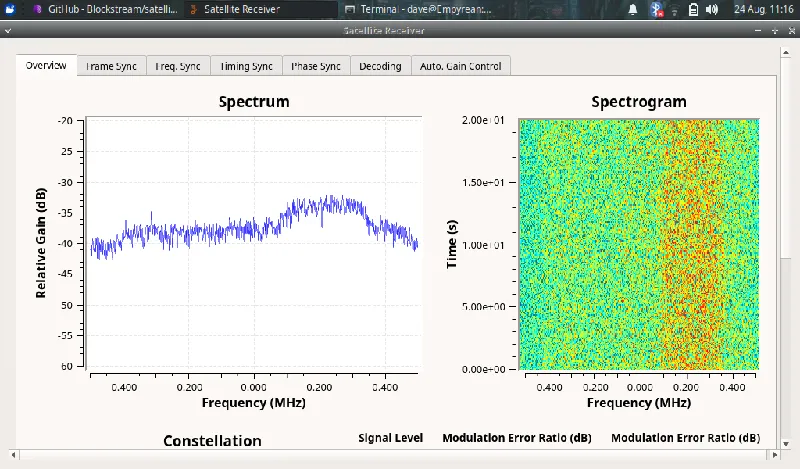Screen dimensions: 800x469
Task: Maximize the Satellite Receiver window
Action: tap(774, 31)
